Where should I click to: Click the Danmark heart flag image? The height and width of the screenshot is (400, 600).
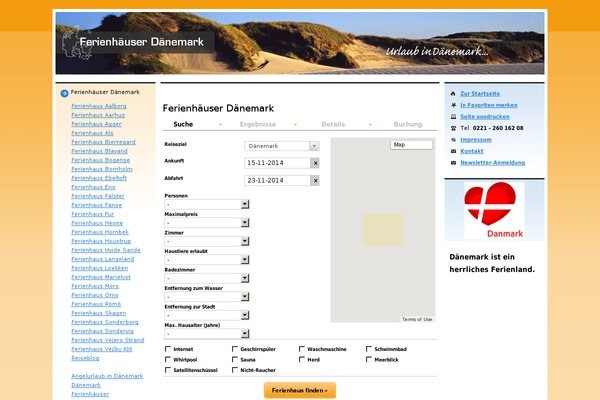click(x=494, y=210)
